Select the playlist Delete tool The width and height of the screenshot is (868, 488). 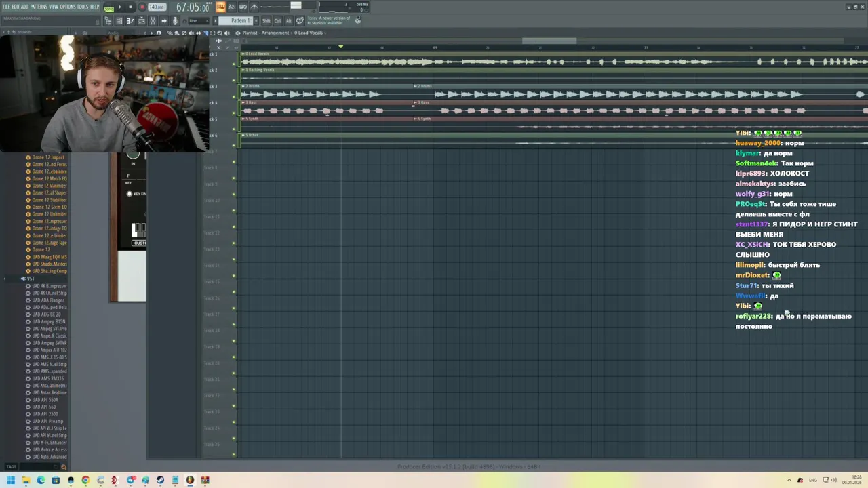[x=184, y=33]
